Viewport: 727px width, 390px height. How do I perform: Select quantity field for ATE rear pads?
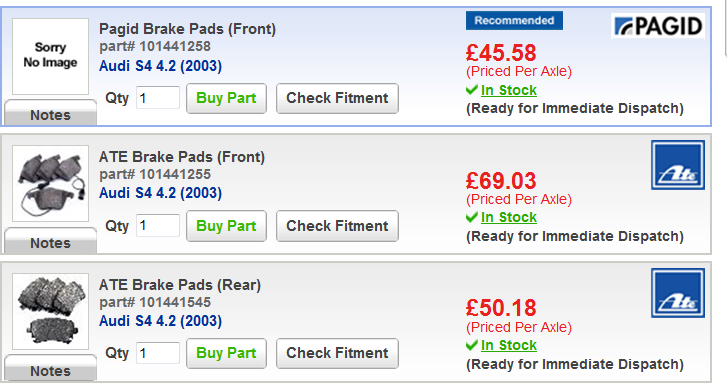click(158, 353)
